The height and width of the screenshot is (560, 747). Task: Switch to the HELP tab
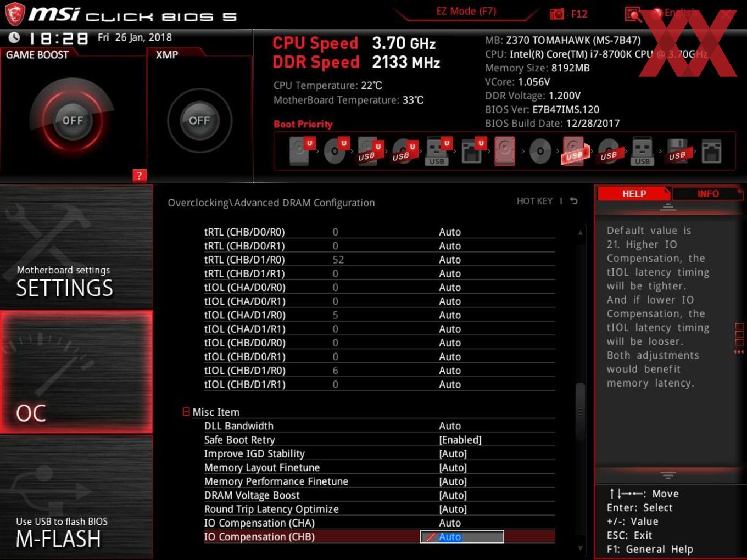click(x=634, y=194)
